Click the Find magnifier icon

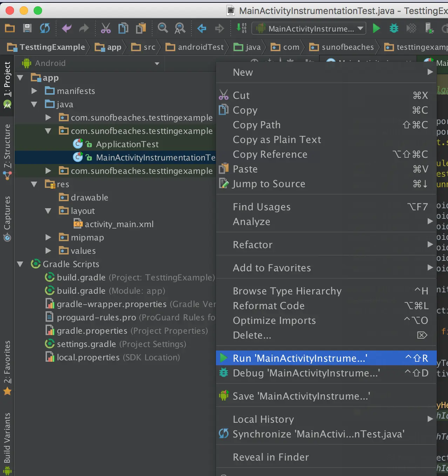163,28
